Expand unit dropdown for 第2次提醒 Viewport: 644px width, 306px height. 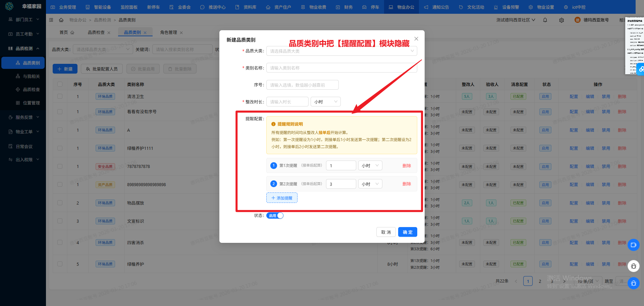370,184
